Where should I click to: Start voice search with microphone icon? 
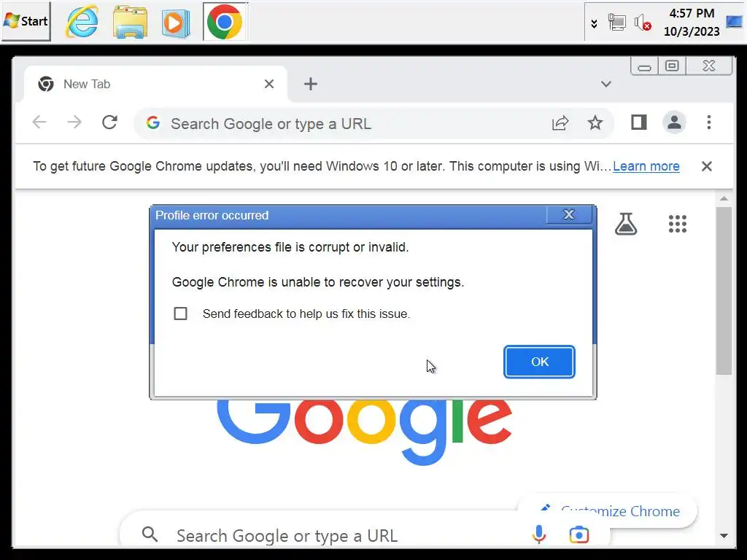point(539,534)
